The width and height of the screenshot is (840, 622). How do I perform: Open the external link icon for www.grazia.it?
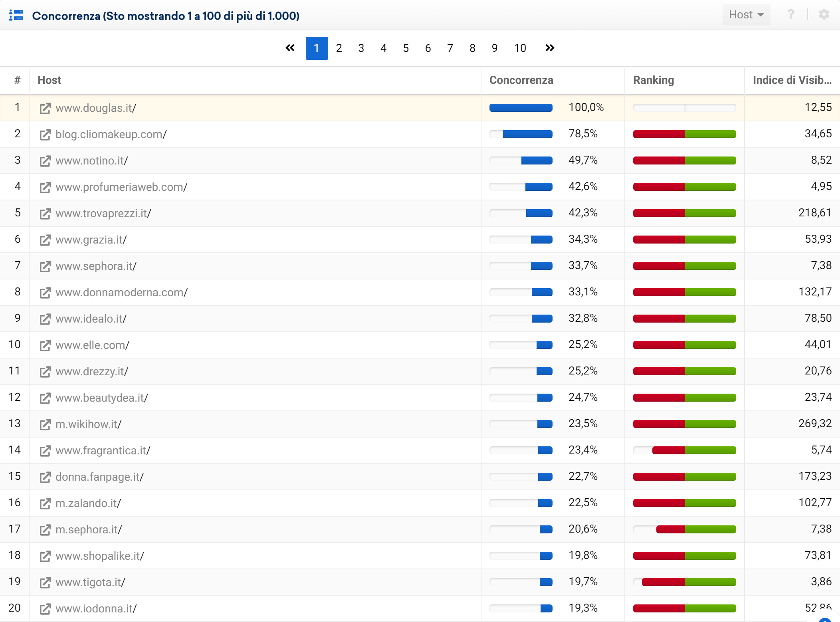tap(45, 240)
